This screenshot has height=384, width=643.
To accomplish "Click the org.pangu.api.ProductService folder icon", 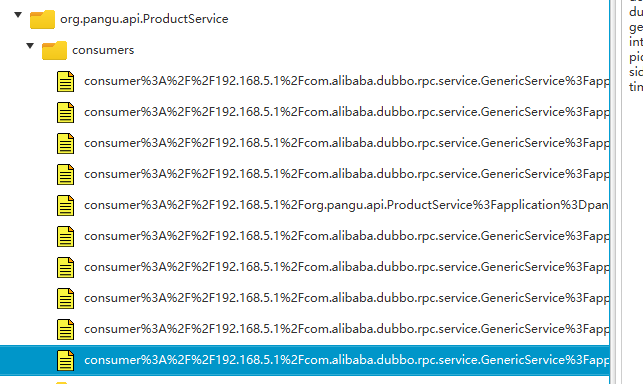I will coord(42,19).
